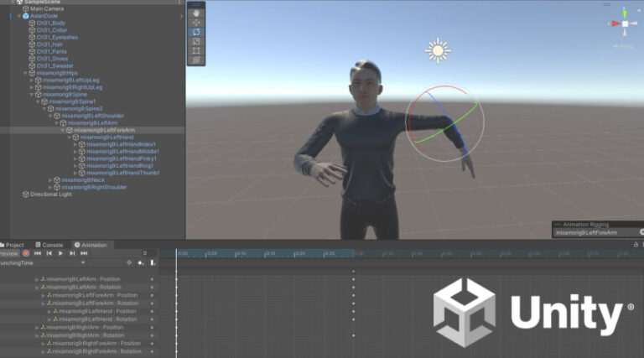
Task: Click the Add Event icon in Animation
Action: pos(140,262)
